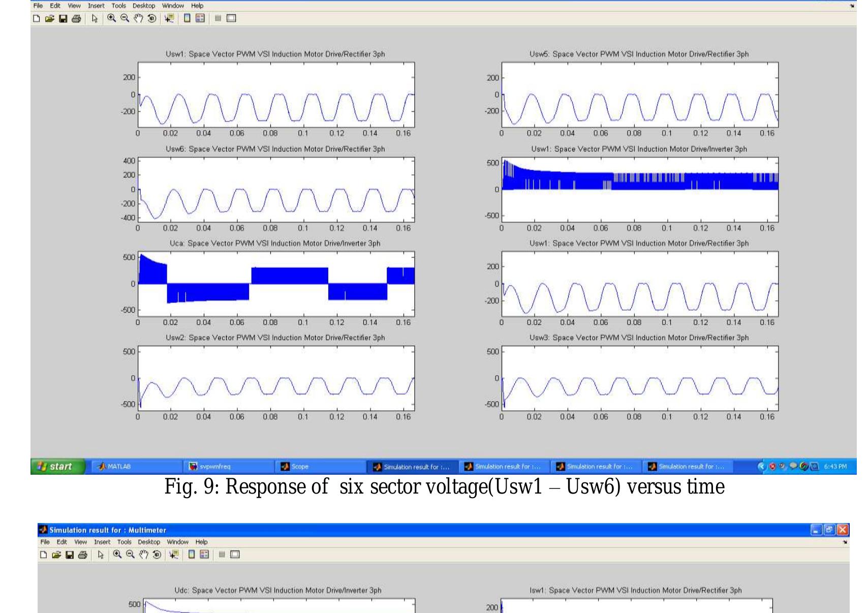Activate Zoom Out tool in Multimeter window
This screenshot has height=613, width=868.
tap(131, 554)
